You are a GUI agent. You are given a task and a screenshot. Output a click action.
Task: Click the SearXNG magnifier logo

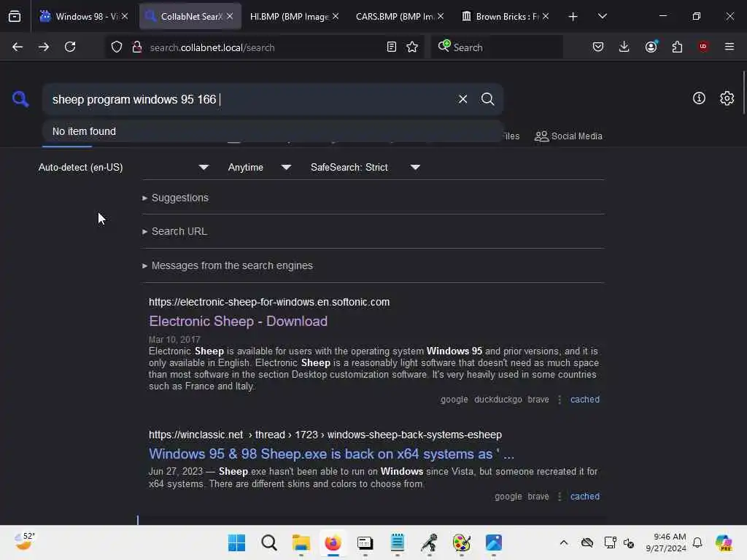coord(20,99)
